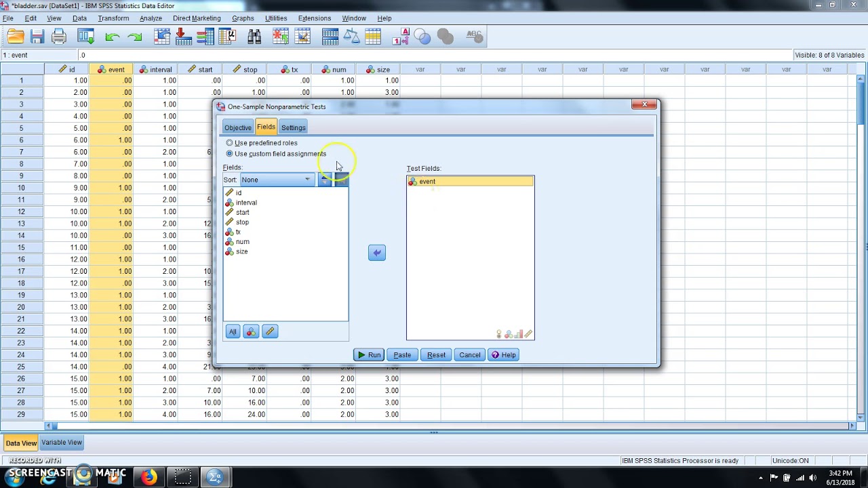Open the File menu
The height and width of the screenshot is (488, 868).
[8, 18]
